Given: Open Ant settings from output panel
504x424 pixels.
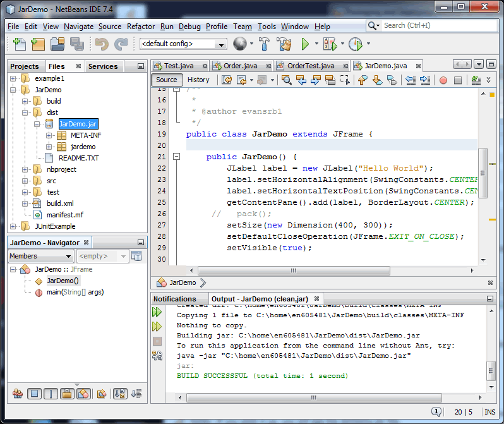Looking at the screenshot, I should [x=157, y=356].
